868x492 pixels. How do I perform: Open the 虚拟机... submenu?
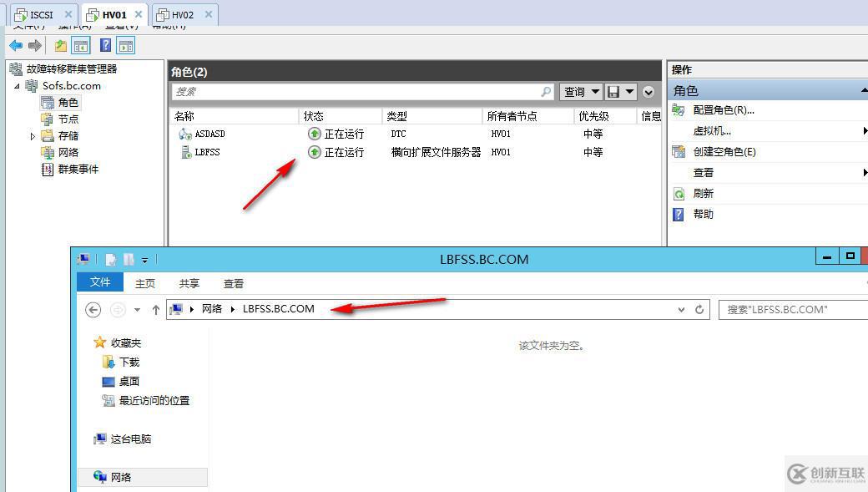[713, 131]
